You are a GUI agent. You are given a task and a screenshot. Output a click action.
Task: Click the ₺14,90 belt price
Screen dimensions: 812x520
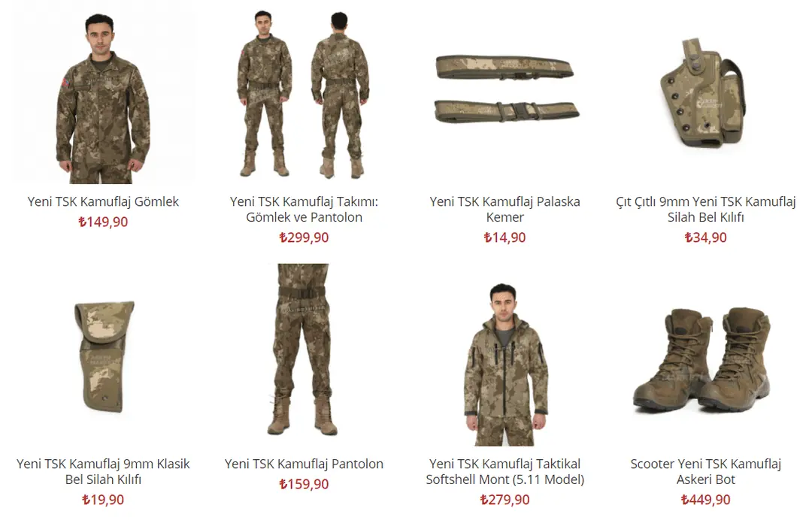[x=505, y=237]
